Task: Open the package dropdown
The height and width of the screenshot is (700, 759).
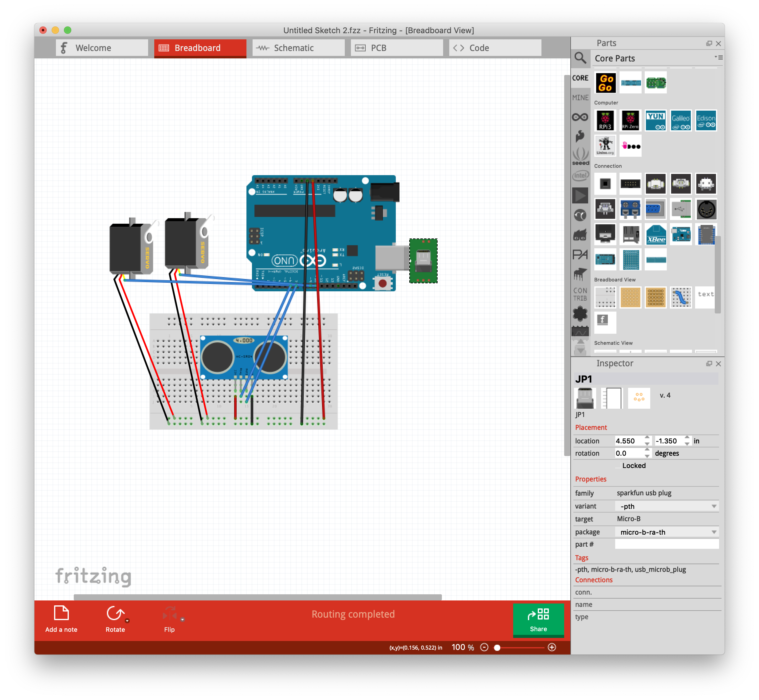Action: [667, 532]
